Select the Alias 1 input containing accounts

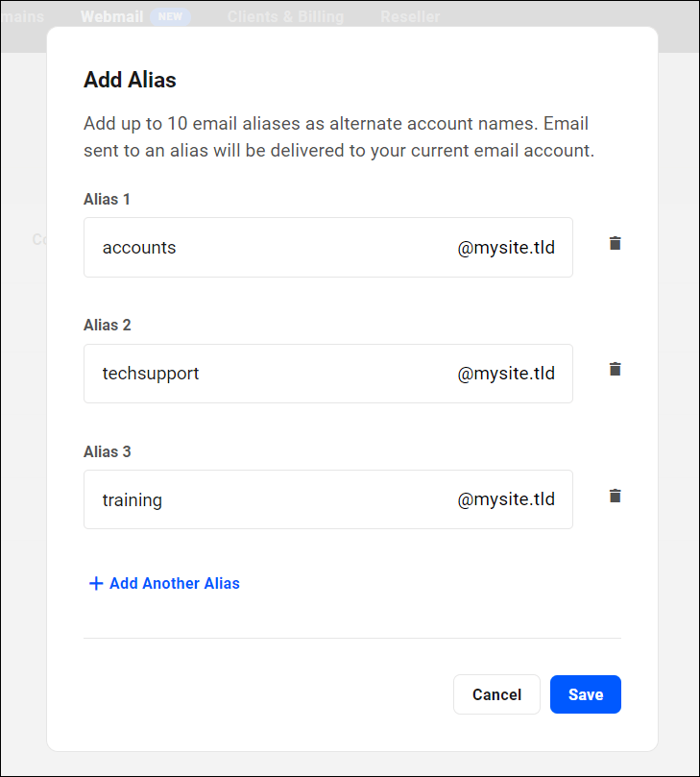point(269,247)
